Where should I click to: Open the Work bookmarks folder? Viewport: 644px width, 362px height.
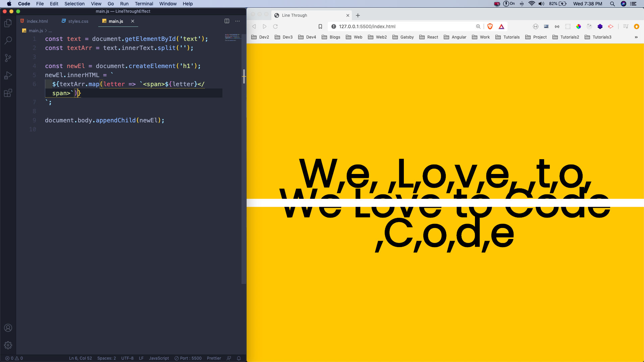coord(481,37)
